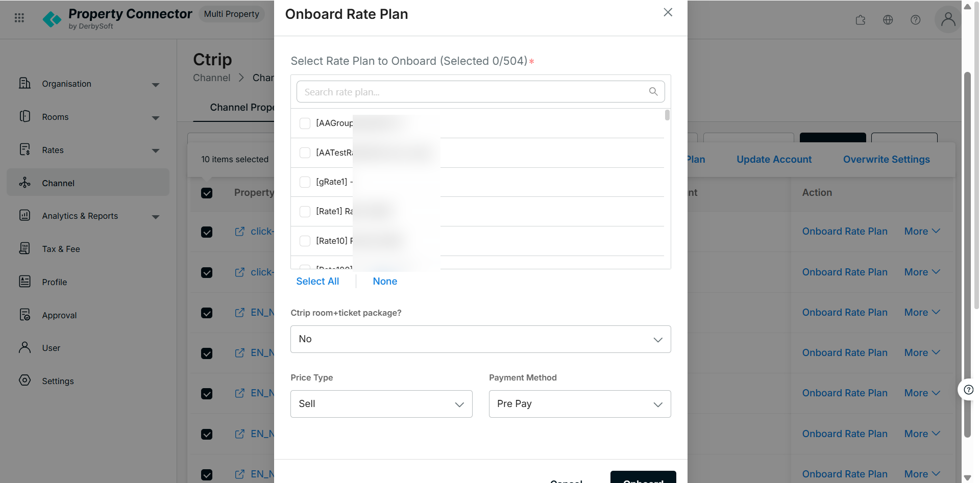Click the Property Connector diamond logo
The height and width of the screenshot is (483, 980).
[x=52, y=19]
